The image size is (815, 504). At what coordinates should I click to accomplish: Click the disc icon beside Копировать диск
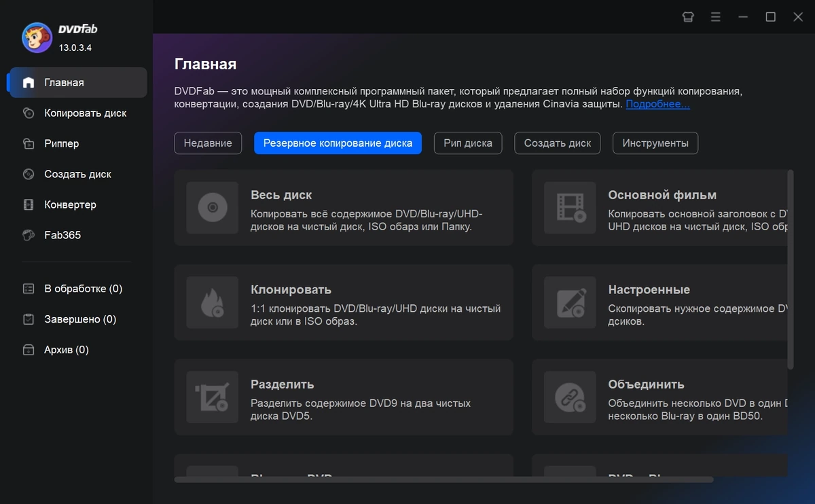29,113
